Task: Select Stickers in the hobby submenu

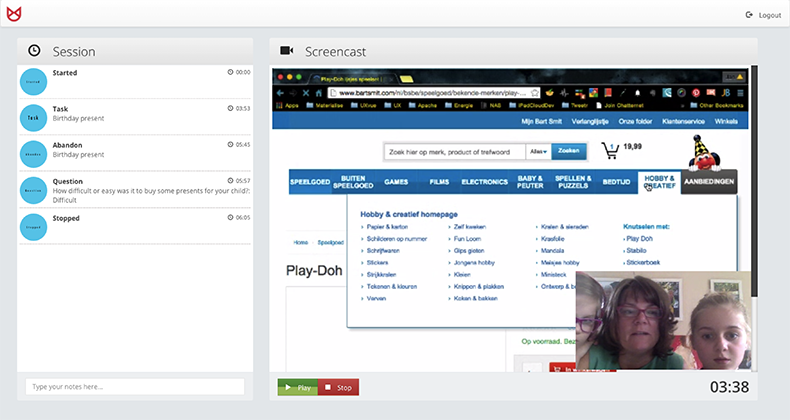Action: coord(377,262)
